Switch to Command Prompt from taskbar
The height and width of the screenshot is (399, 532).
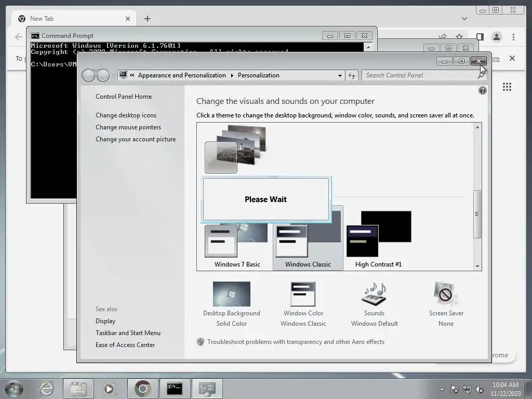point(175,389)
